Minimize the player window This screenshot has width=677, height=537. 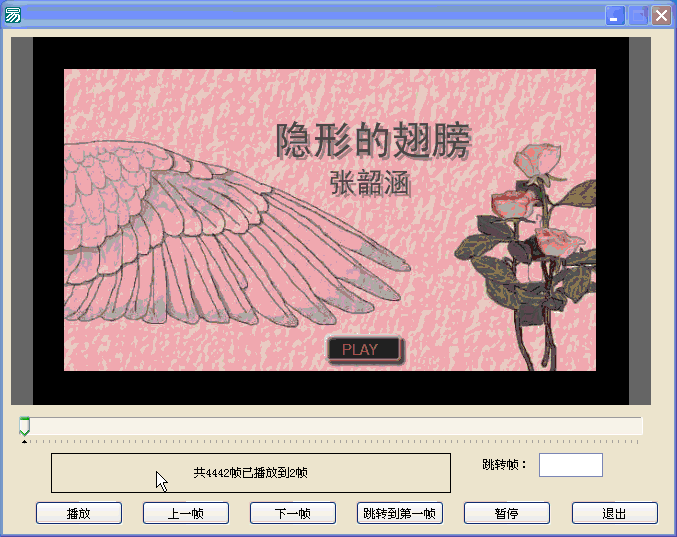[x=615, y=16]
